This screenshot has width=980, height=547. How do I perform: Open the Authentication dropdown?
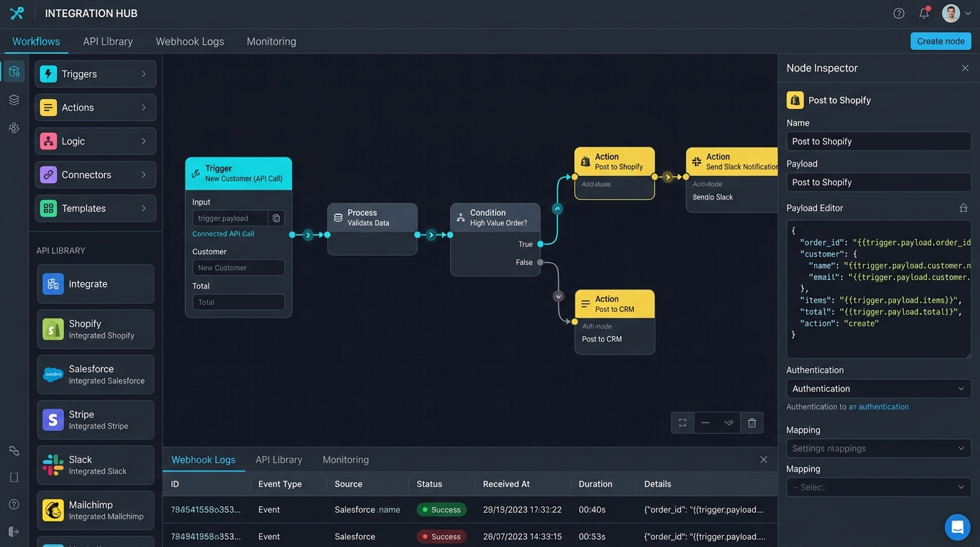tap(879, 389)
